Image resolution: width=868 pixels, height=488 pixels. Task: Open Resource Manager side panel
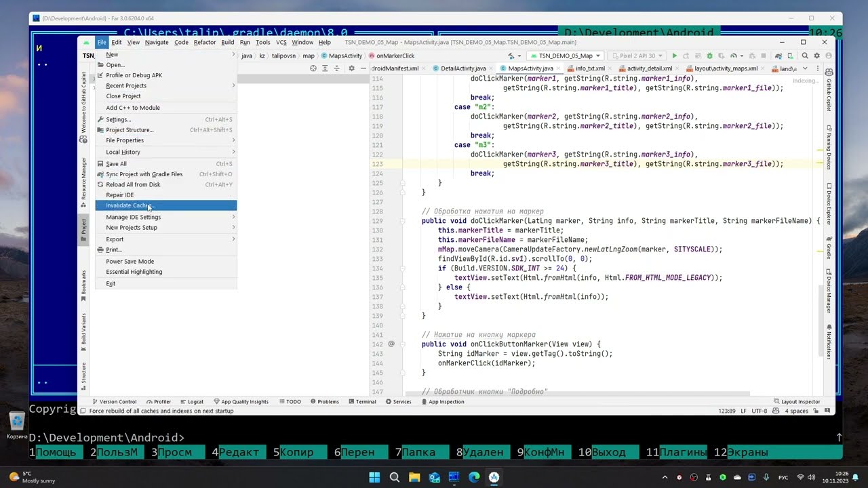(x=84, y=182)
